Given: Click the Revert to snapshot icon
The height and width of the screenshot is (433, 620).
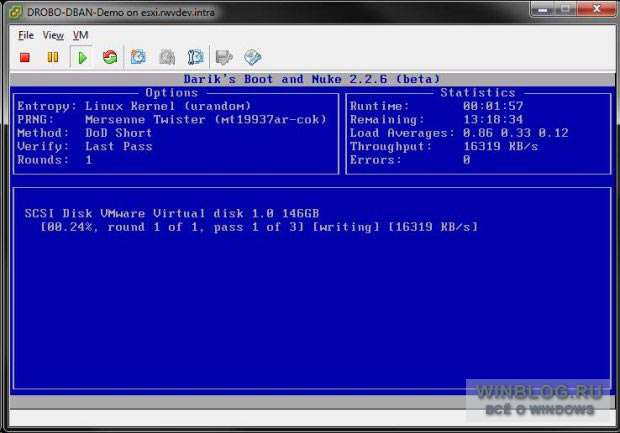Looking at the screenshot, I should [167, 57].
